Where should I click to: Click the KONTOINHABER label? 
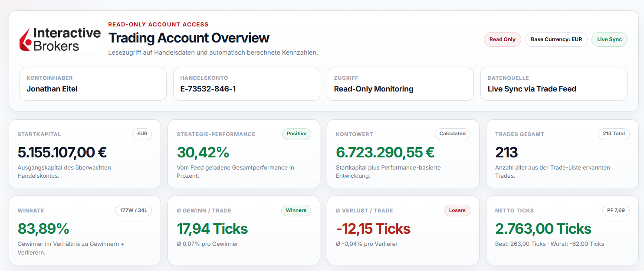pos(49,78)
